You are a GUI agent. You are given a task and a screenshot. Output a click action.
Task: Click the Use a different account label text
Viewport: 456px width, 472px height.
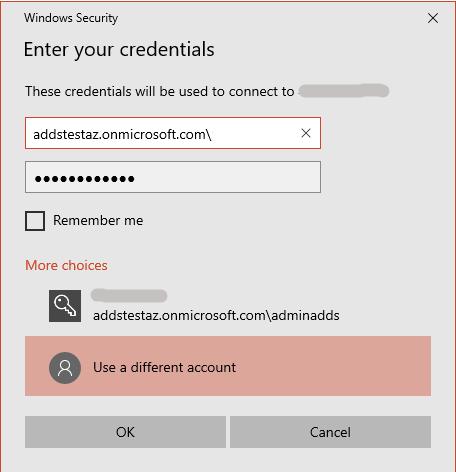[164, 368]
